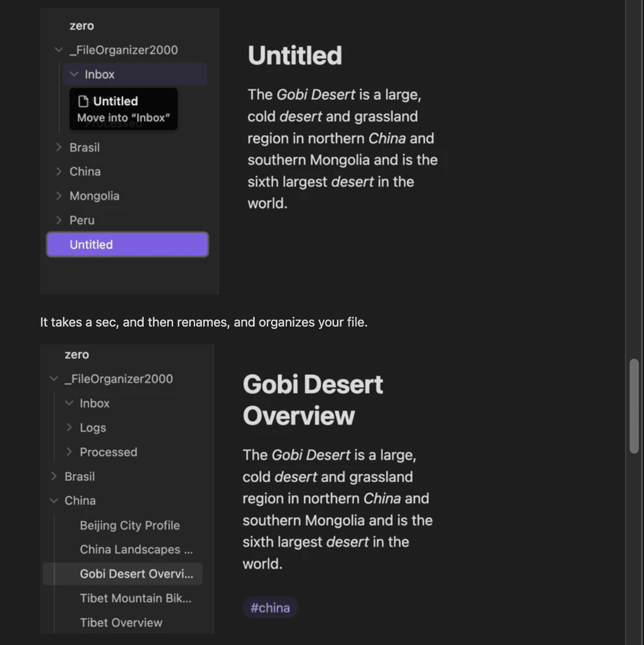Image resolution: width=644 pixels, height=645 pixels.
Task: Expand the Mongolia folder
Action: point(58,195)
